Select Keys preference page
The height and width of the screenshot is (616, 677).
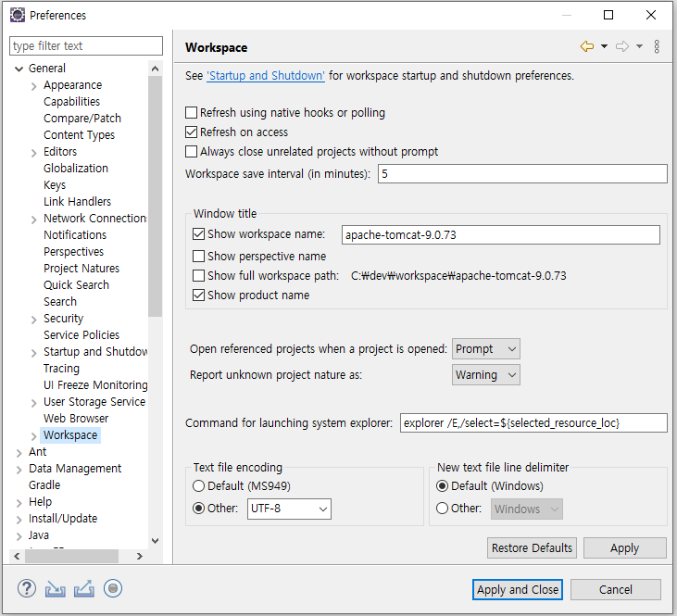[x=55, y=185]
